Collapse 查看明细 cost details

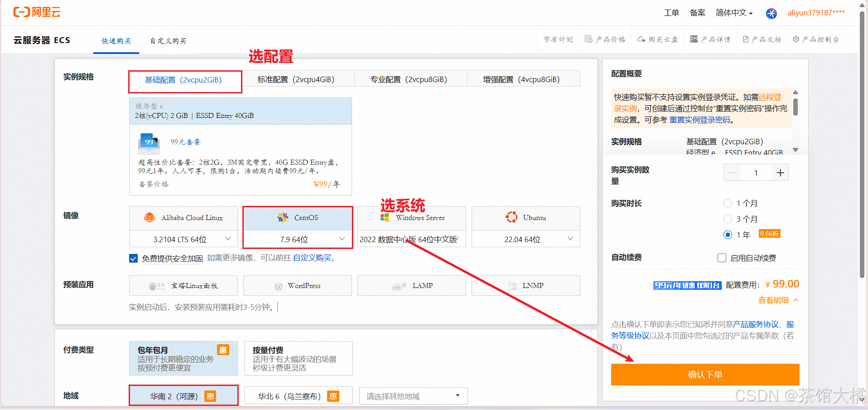778,300
